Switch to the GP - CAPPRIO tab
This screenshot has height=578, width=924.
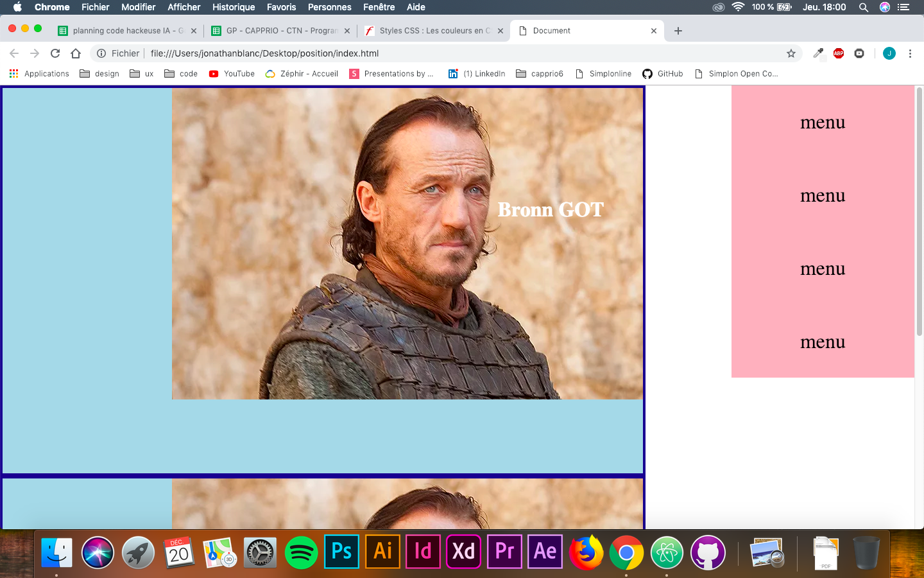pos(281,30)
